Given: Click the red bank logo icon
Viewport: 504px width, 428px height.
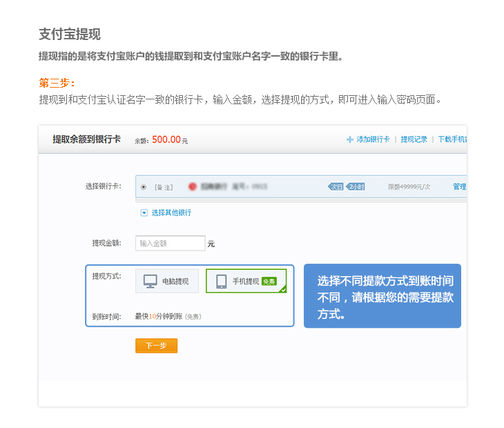Looking at the screenshot, I should (192, 186).
